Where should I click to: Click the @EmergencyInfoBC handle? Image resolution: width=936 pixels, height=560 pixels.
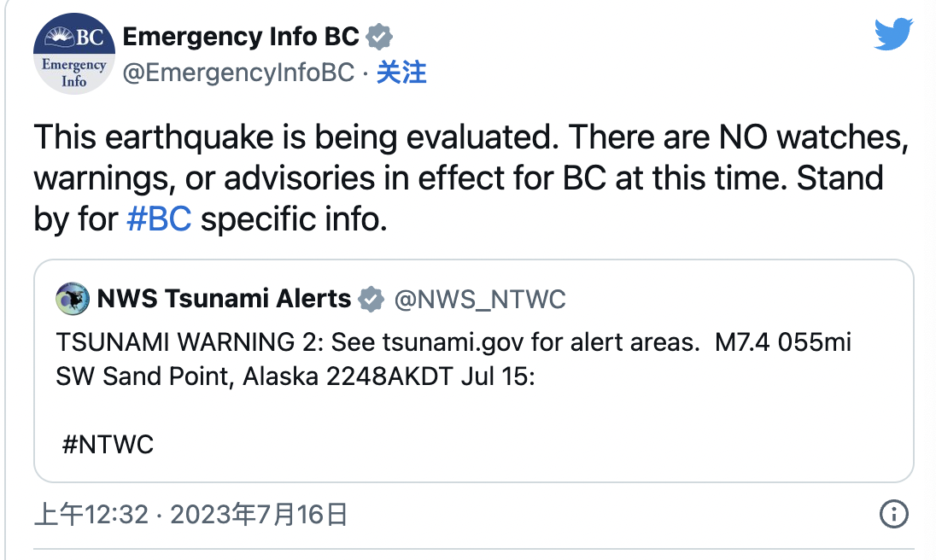pyautogui.click(x=239, y=73)
